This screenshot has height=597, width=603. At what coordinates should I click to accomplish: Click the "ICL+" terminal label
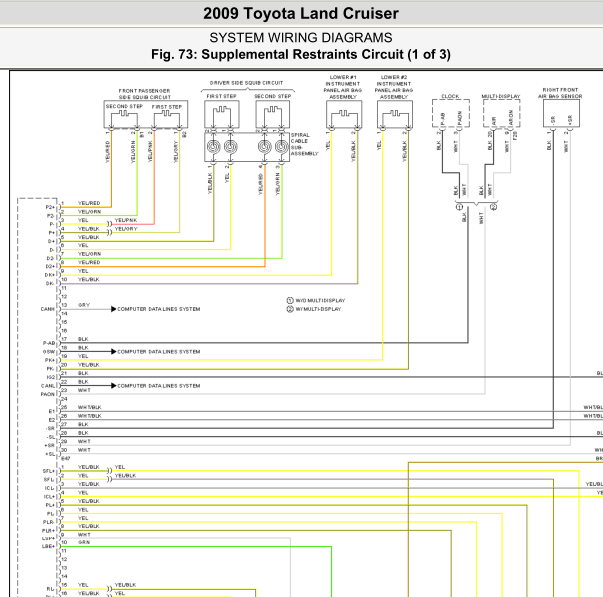[x=49, y=497]
